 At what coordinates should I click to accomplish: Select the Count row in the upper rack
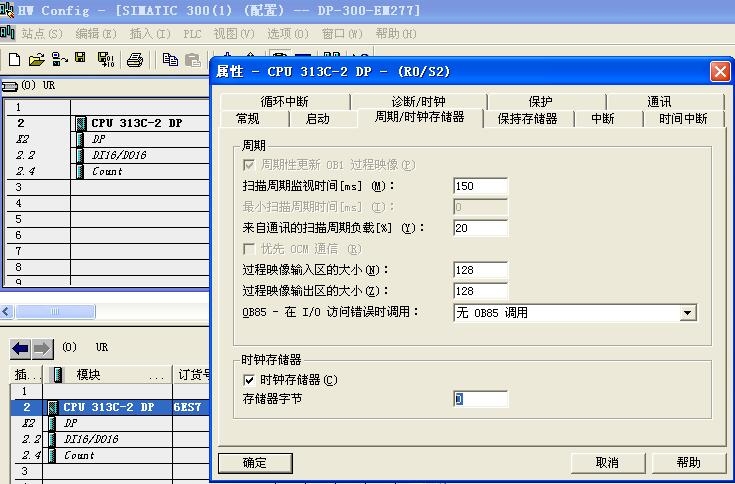(108, 171)
